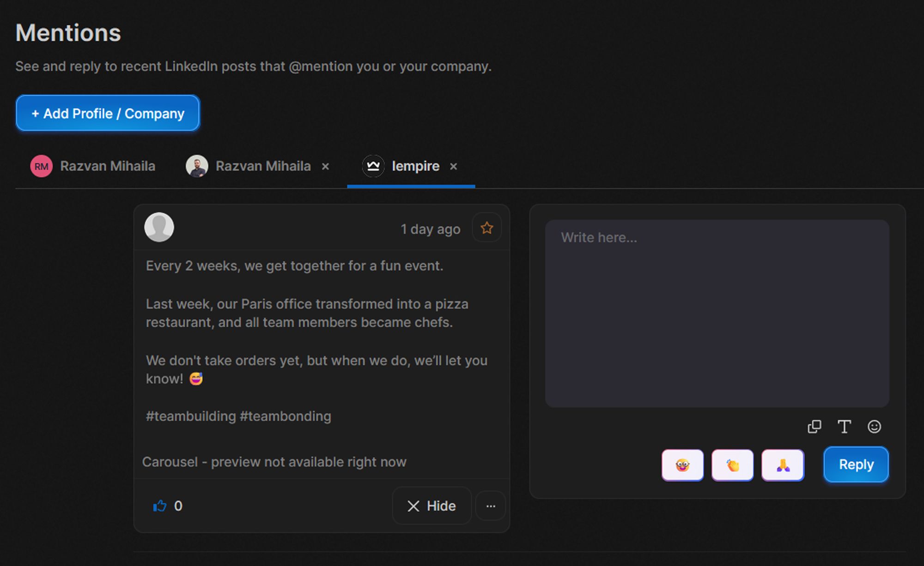This screenshot has width=924, height=566.
Task: Click the line 'Every 2 weeks, we get together'
Action: point(295,266)
